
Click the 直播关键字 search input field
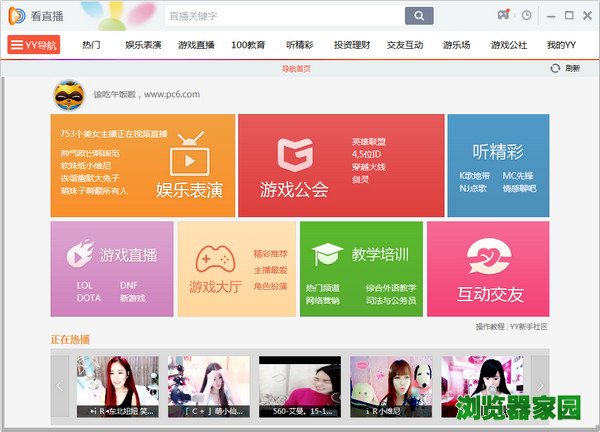[x=284, y=16]
